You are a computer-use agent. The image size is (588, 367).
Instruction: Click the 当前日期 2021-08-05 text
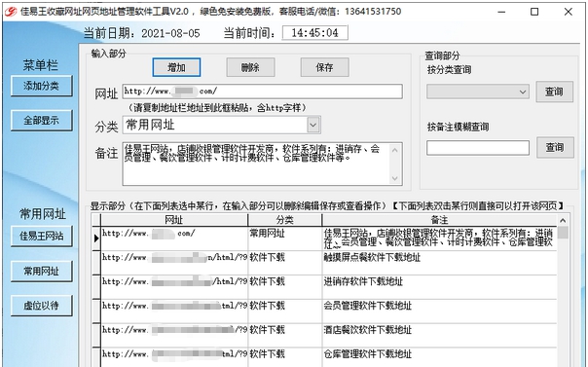click(x=142, y=33)
